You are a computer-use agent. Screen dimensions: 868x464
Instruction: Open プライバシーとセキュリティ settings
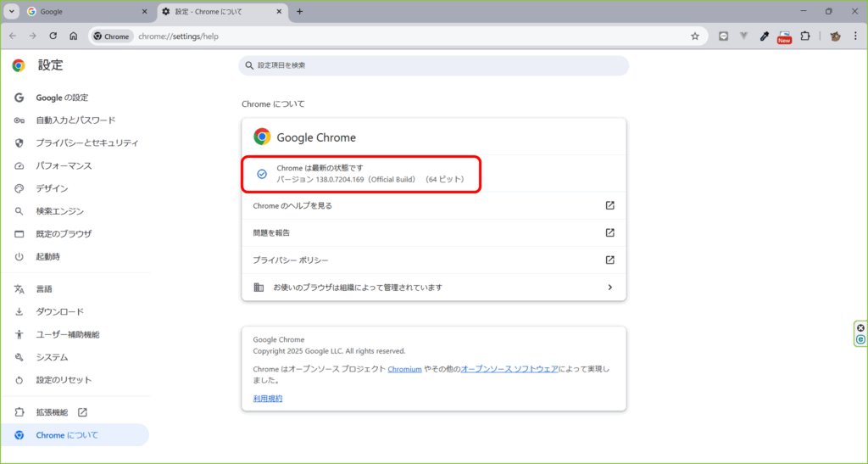[75, 143]
